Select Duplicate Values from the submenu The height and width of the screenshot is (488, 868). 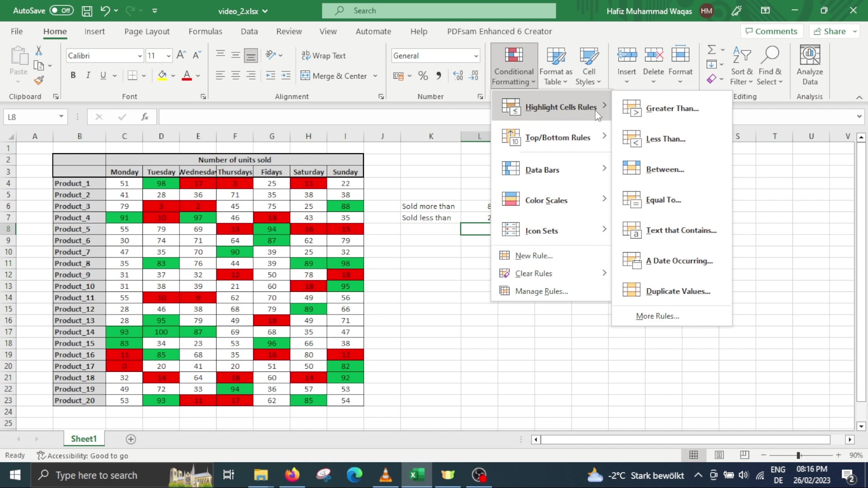click(677, 291)
